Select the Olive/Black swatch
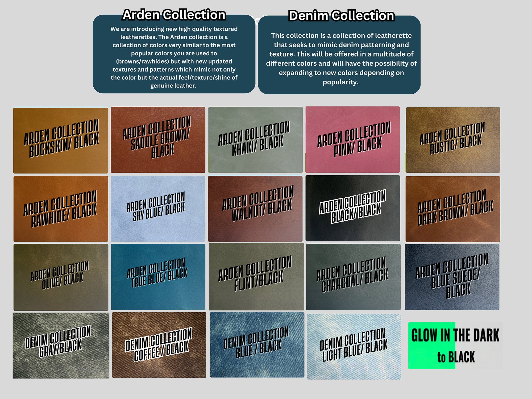The image size is (532, 399). coord(61,277)
